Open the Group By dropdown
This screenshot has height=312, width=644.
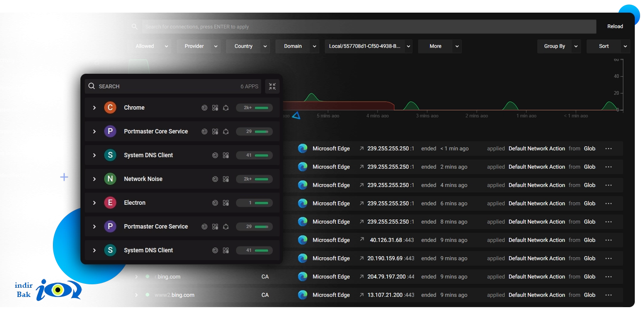(559, 46)
